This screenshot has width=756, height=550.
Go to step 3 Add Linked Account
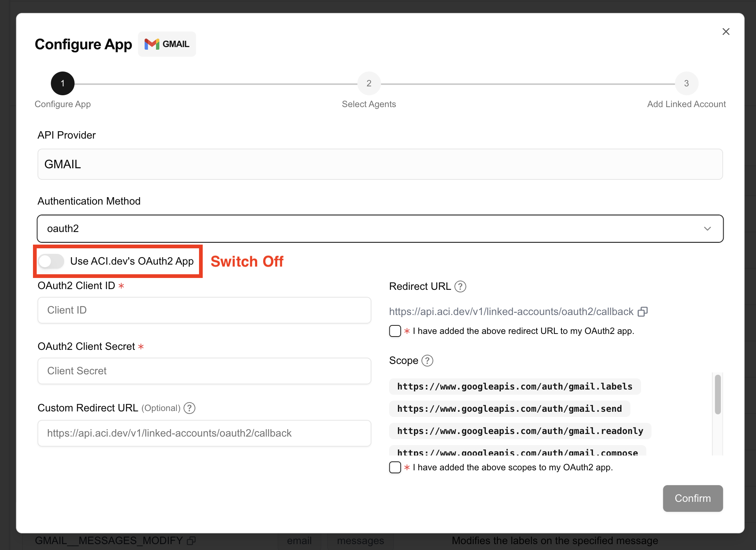point(686,83)
